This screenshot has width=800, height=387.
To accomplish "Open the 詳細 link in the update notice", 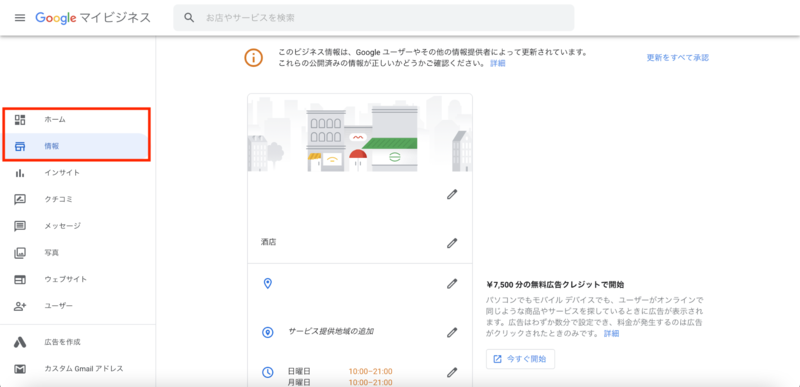I will 498,64.
